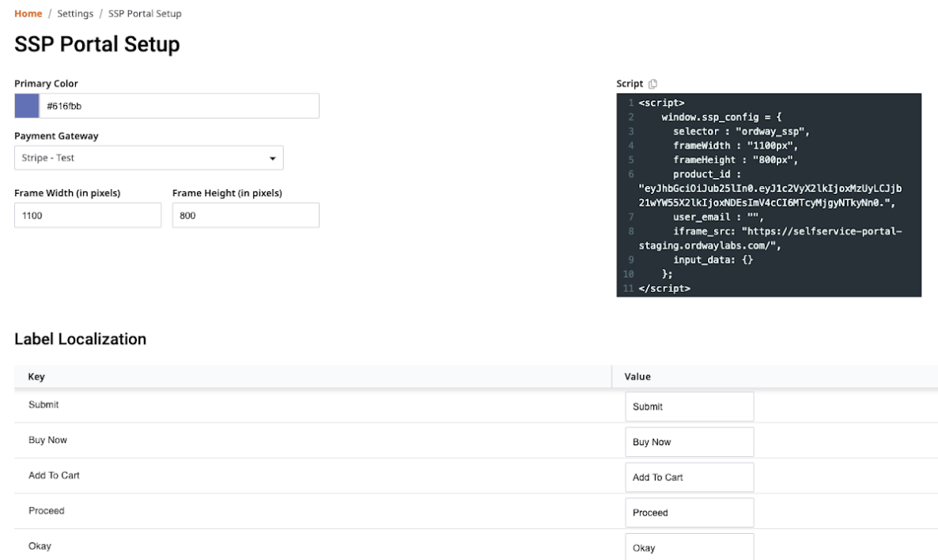Click the iframe_src line in the script
This screenshot has width=938, height=560.
click(770, 238)
